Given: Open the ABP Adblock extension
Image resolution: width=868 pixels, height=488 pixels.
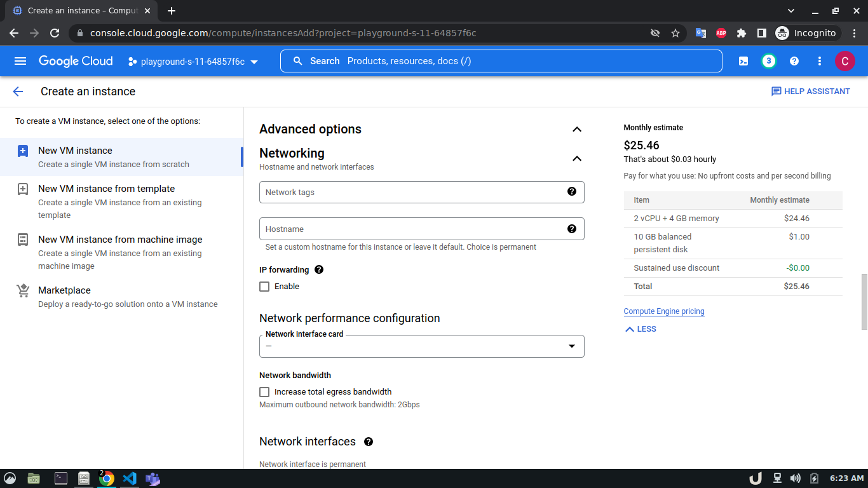Looking at the screenshot, I should click(x=721, y=33).
